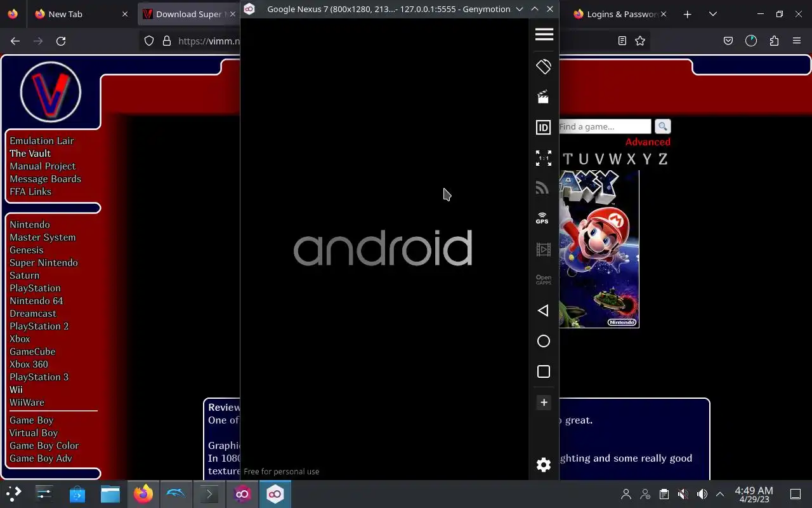Bookmark this page with the star
Screen dimensions: 812x508
pos(640,41)
